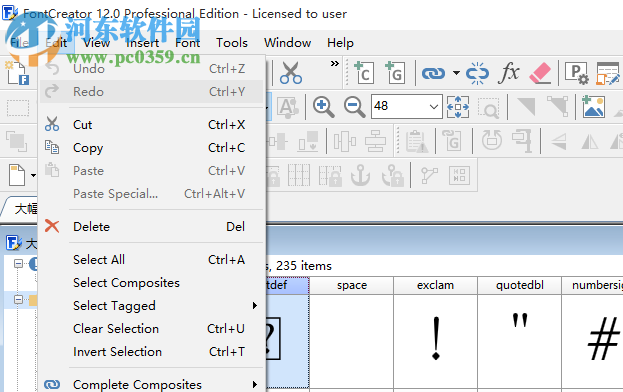Click the anchor icon in toolbar
Screen dimensions: 623x392
coord(360,175)
